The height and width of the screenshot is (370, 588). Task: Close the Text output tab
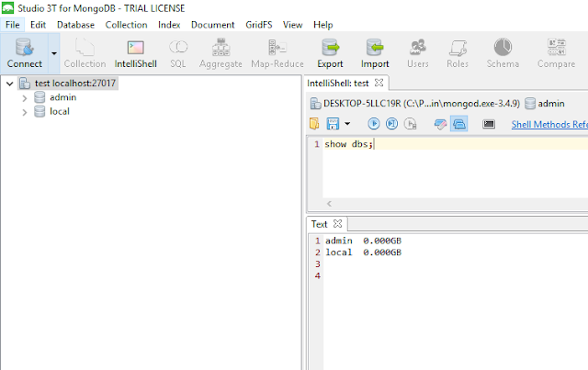point(337,224)
